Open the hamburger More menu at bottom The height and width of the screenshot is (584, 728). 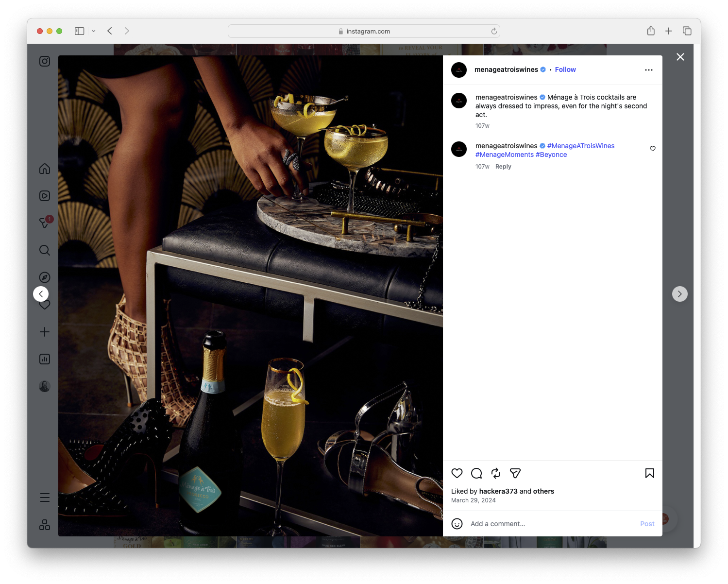click(x=44, y=497)
